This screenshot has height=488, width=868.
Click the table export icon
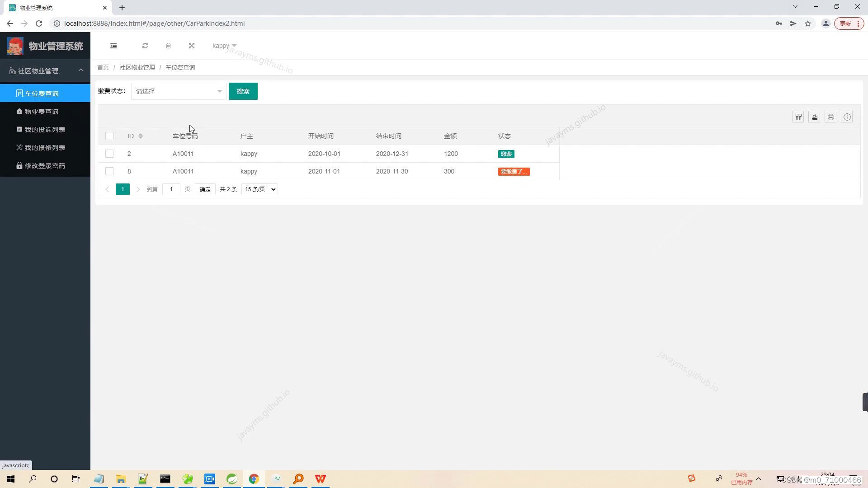point(815,117)
